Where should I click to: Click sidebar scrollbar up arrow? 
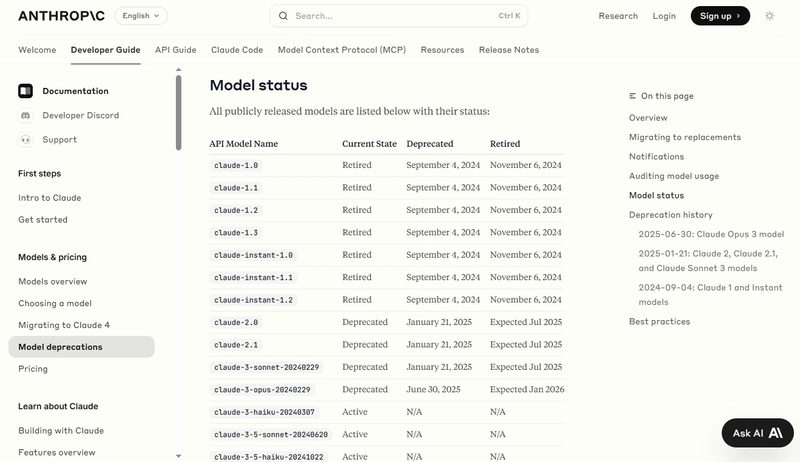179,69
